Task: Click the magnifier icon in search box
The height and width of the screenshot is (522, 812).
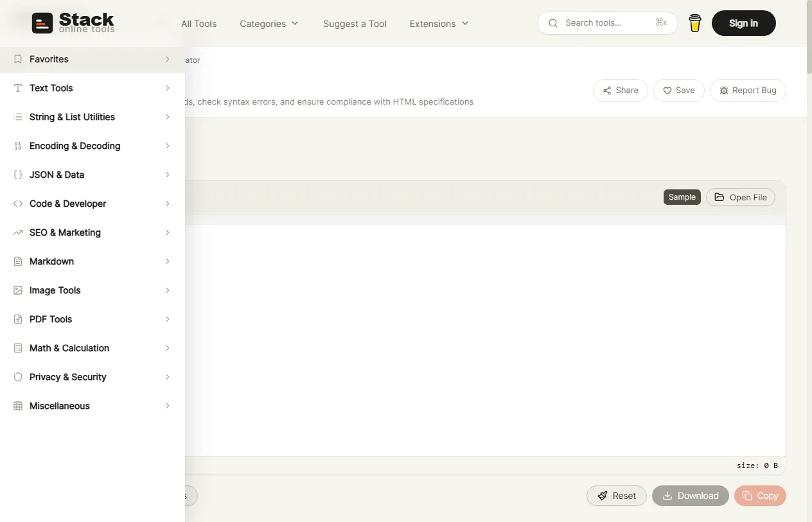Action: pos(553,23)
